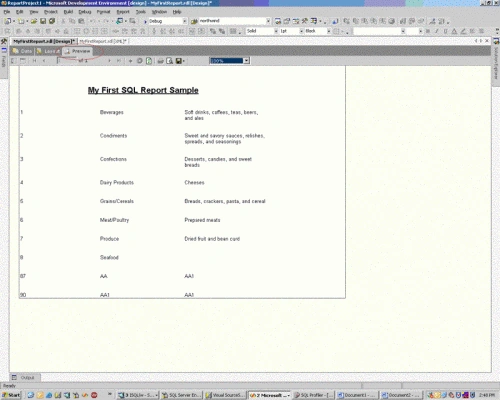Click the Paste icon
This screenshot has height=400, width=500.
pos(81,21)
